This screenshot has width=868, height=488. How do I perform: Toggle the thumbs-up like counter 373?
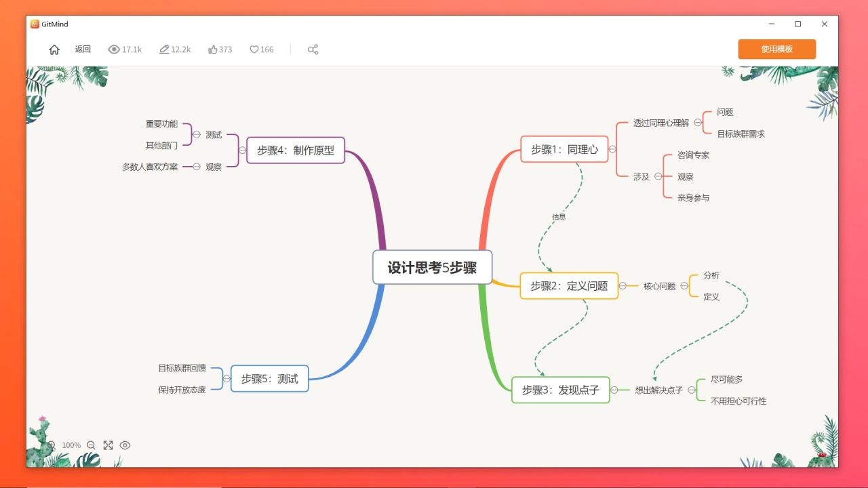(220, 49)
